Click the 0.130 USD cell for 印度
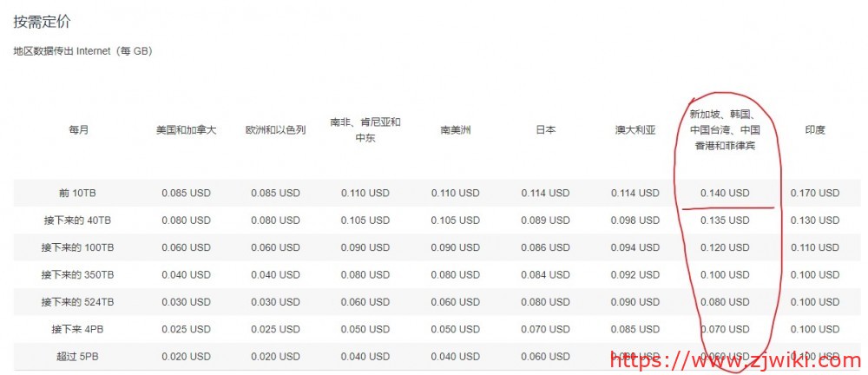 tap(815, 220)
